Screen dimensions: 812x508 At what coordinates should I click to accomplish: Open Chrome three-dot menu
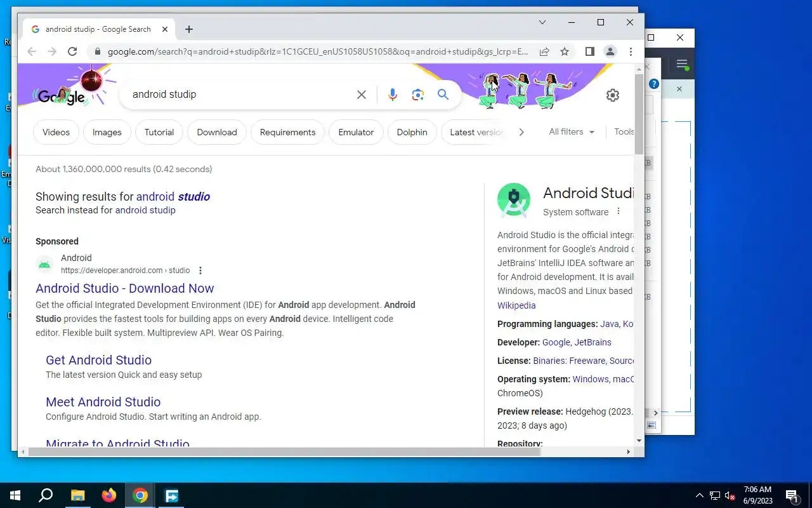(631, 51)
